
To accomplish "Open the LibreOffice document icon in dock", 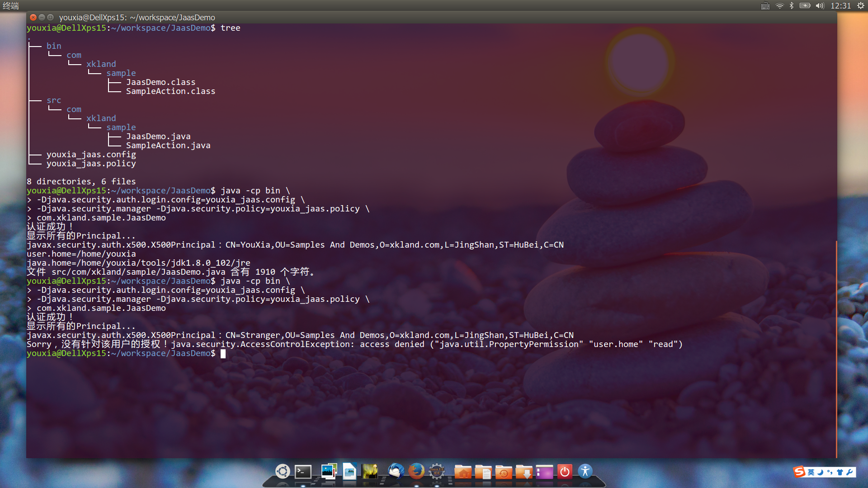I will [349, 471].
